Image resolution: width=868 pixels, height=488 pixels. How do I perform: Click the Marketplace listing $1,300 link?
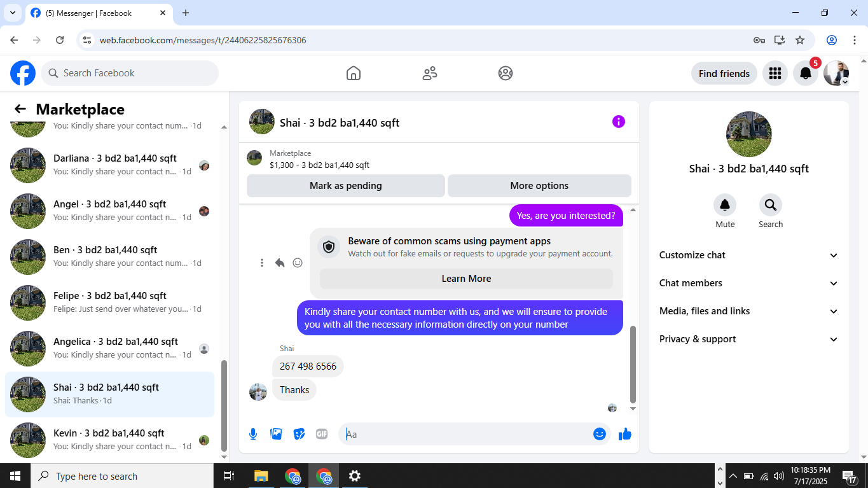click(319, 165)
